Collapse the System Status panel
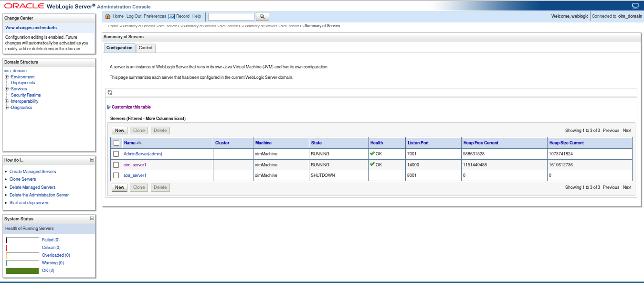Screen dimensions: 644x283 coord(91,218)
